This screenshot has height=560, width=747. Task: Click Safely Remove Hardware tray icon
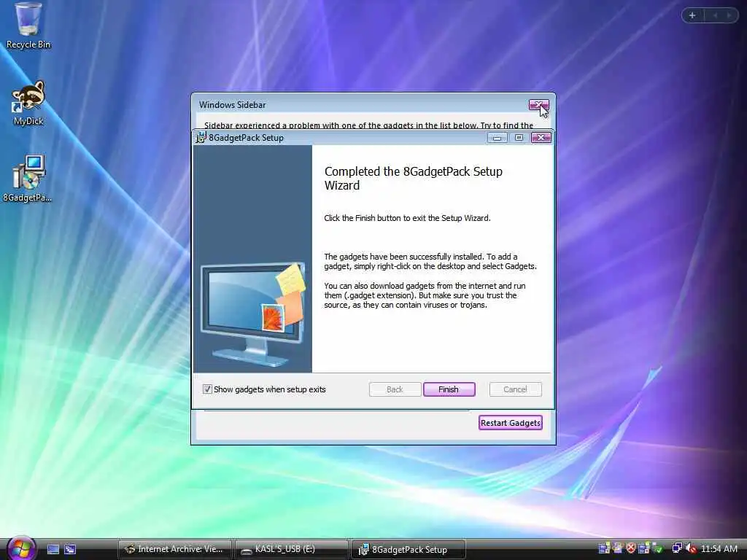click(x=658, y=548)
